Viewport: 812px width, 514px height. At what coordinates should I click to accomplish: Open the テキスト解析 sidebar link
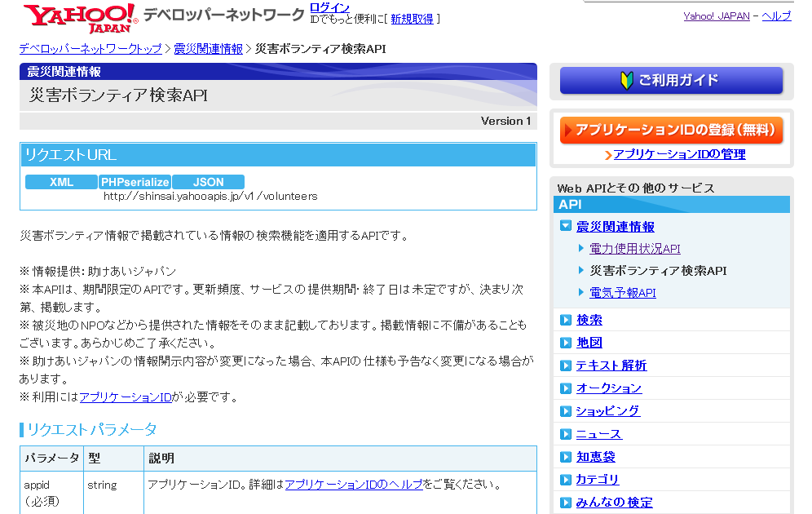611,366
